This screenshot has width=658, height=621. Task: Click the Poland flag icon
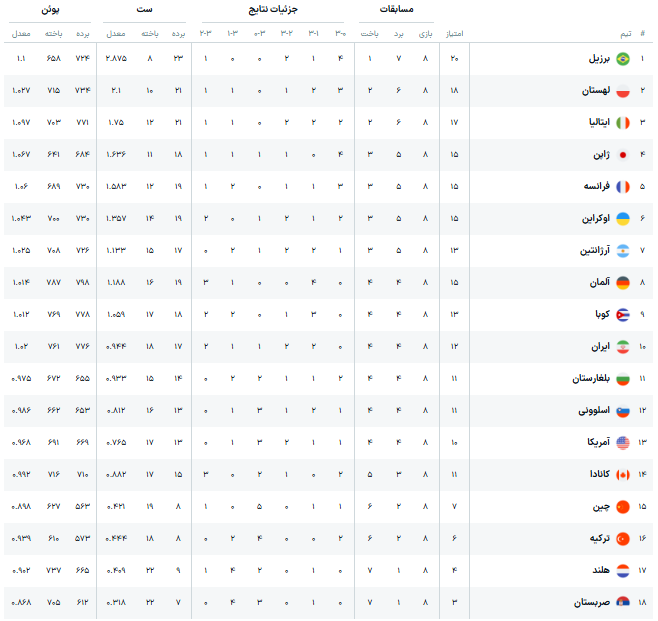point(622,91)
